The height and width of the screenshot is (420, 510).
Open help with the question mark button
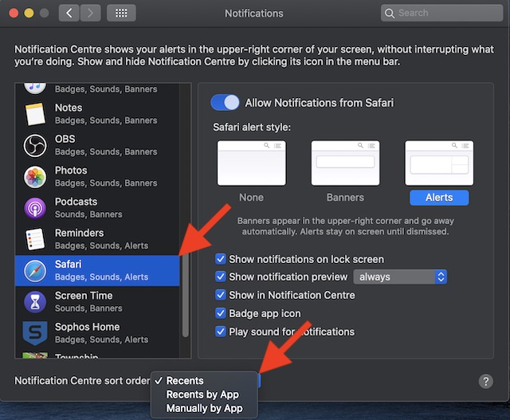[x=485, y=381]
